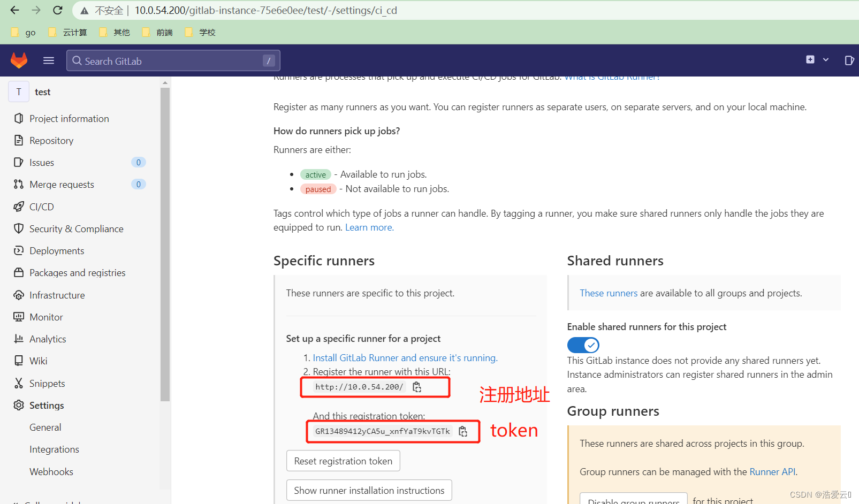859x504 pixels.
Task: Open Install GitLab Runner instructions link
Action: (x=405, y=358)
